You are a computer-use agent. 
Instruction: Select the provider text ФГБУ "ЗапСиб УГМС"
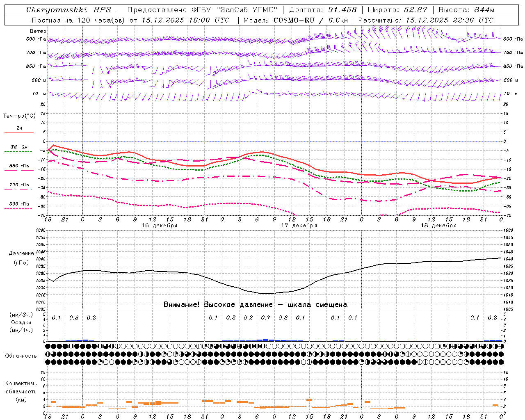(235, 10)
